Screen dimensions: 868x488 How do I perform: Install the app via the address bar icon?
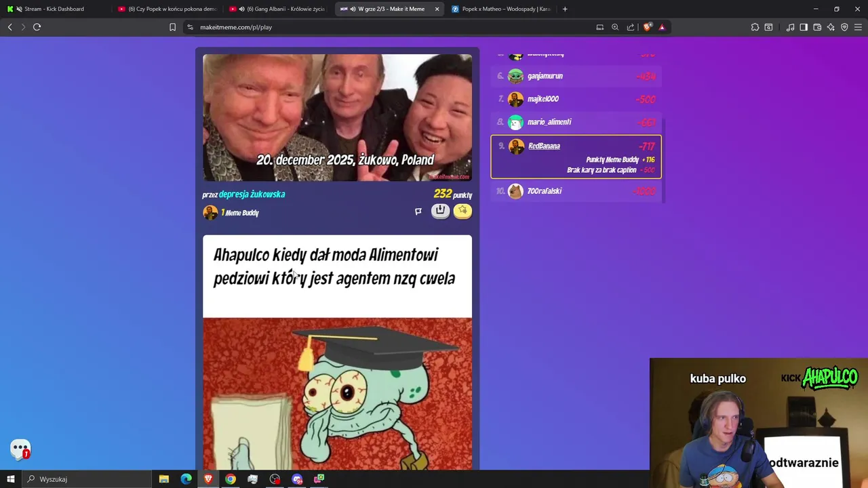[x=600, y=27]
